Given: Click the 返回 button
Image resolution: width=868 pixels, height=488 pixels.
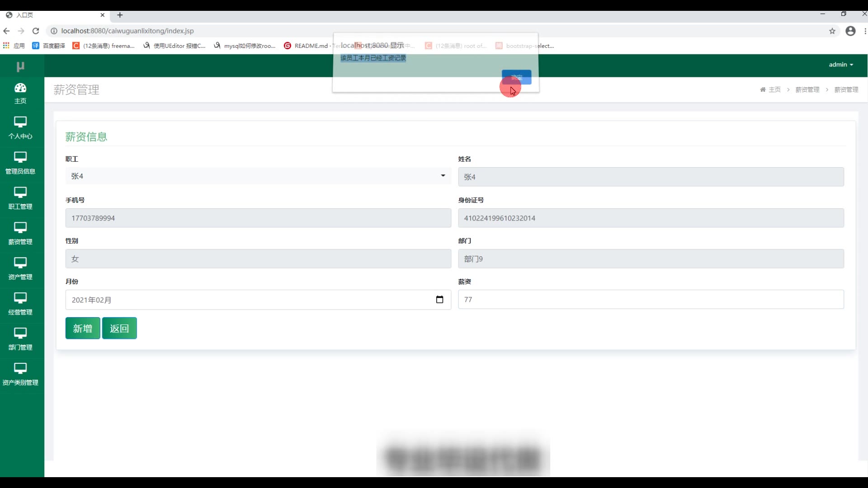Looking at the screenshot, I should (119, 328).
